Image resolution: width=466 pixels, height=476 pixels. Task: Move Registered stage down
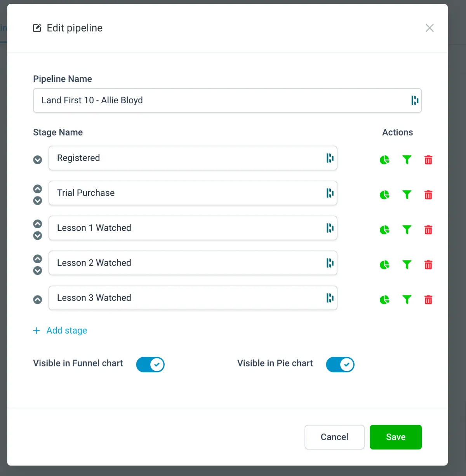[x=38, y=160]
